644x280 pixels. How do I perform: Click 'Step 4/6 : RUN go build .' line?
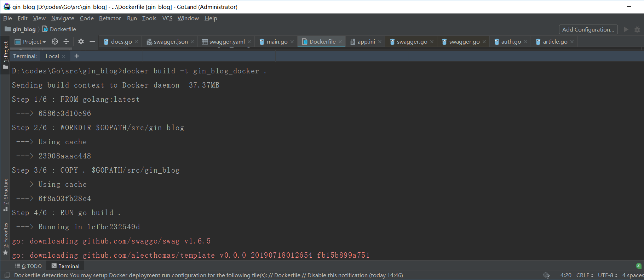point(66,213)
